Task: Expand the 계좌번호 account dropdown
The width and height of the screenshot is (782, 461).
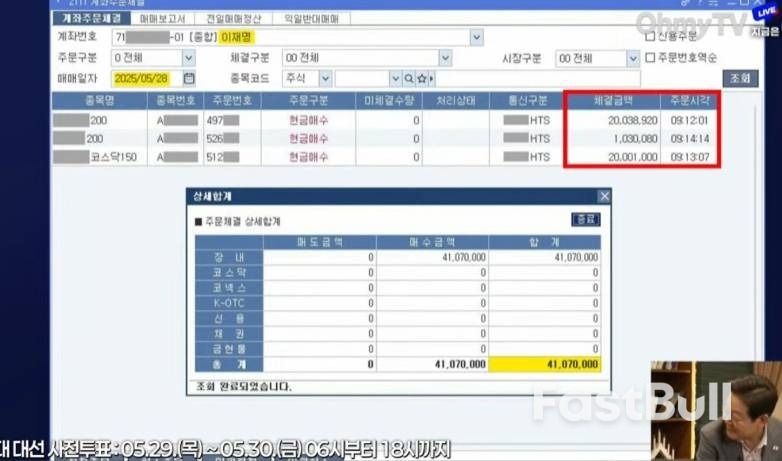Action: (x=477, y=37)
